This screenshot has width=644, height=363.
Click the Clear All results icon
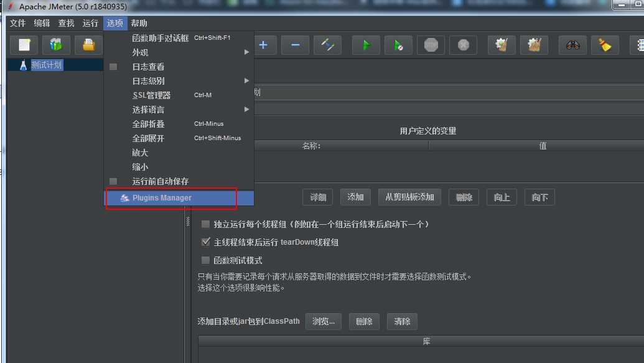coord(534,45)
